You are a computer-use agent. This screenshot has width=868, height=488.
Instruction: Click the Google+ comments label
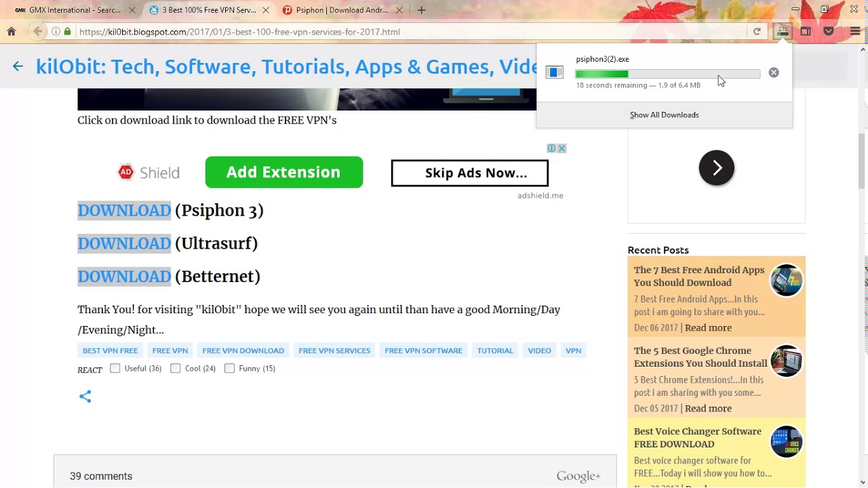coord(578,476)
